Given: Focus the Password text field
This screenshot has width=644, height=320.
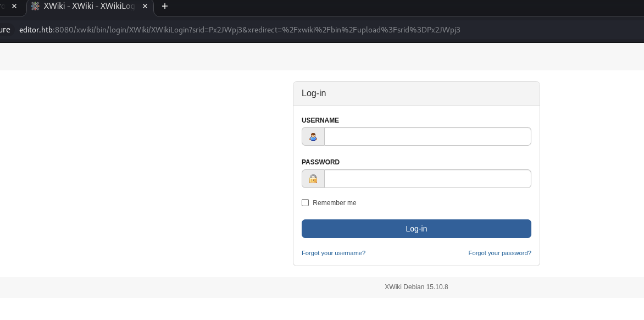Looking at the screenshot, I should tap(428, 179).
